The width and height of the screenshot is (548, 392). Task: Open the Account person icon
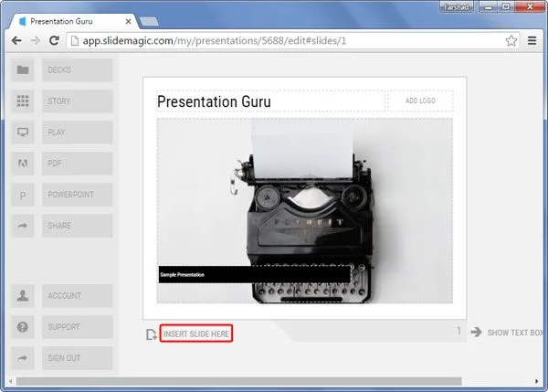(23, 296)
